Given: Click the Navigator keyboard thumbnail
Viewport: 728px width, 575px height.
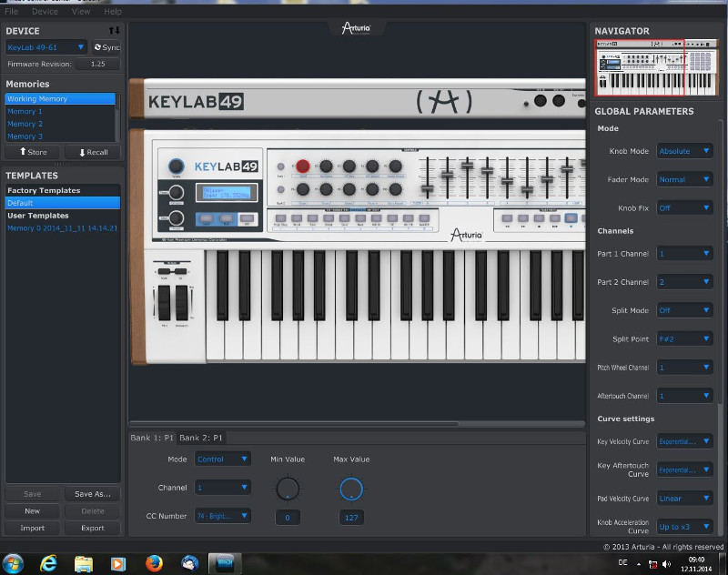Looking at the screenshot, I should (655, 67).
